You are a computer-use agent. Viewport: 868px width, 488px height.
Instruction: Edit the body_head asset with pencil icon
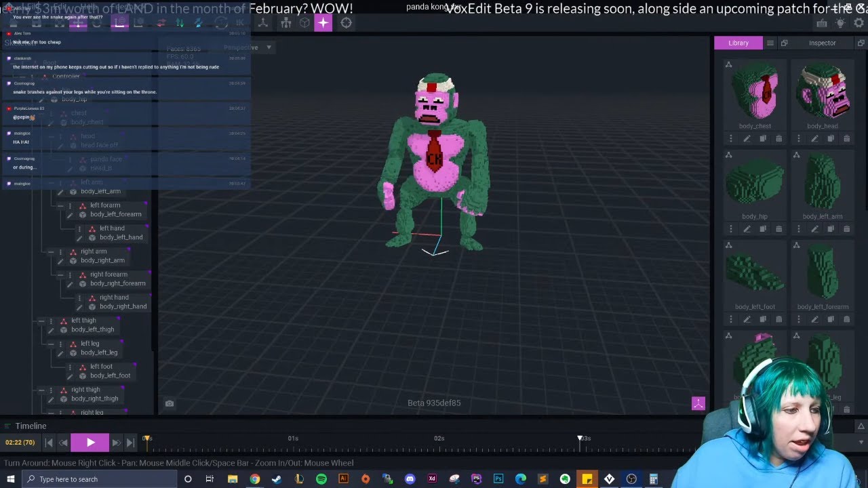point(814,138)
